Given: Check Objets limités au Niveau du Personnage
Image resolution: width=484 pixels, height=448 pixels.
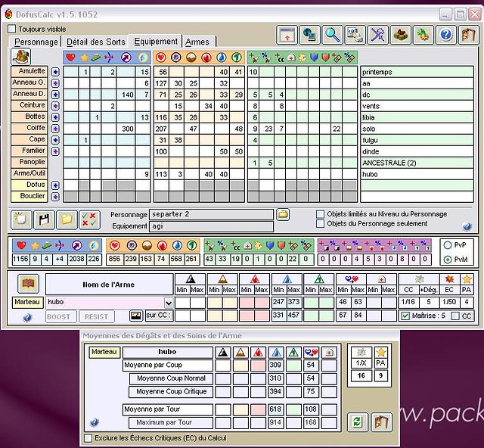Looking at the screenshot, I should [x=321, y=214].
